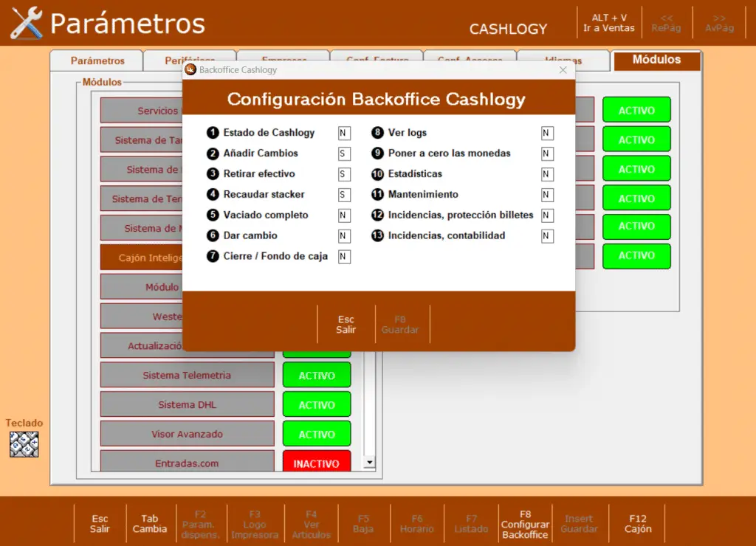Image resolution: width=756 pixels, height=546 pixels.
Task: Select the Sistema DHL module
Action: pos(187,405)
